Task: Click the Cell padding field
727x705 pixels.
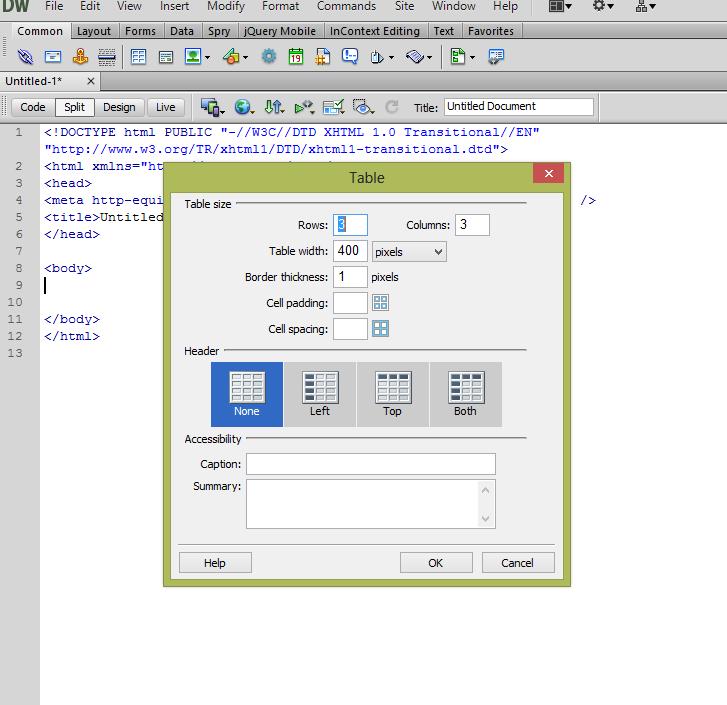Action: click(x=350, y=303)
